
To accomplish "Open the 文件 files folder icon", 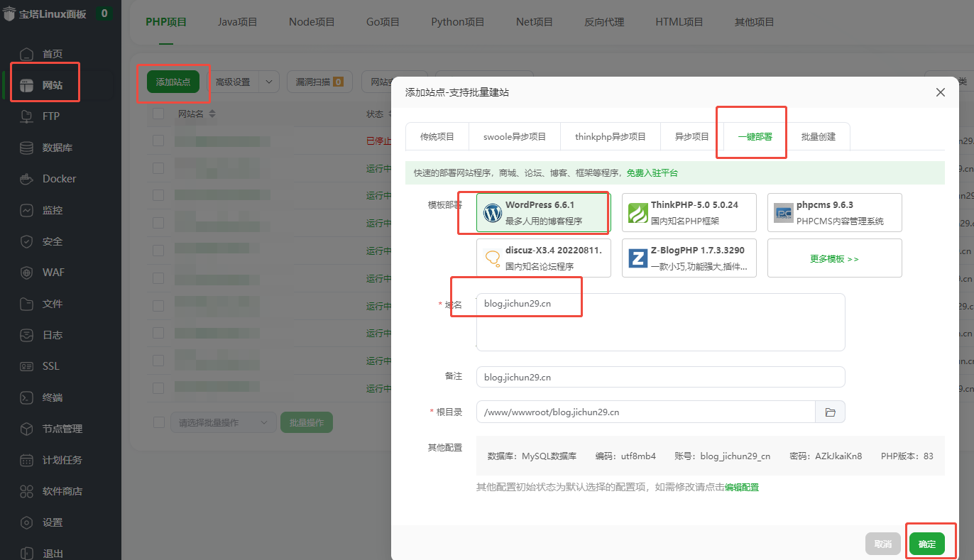I will (x=26, y=304).
